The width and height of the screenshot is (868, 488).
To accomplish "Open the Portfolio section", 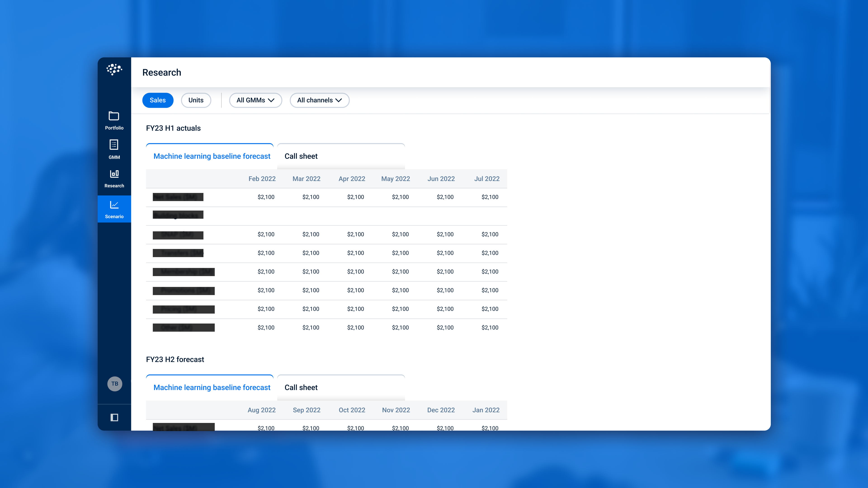I will [114, 121].
